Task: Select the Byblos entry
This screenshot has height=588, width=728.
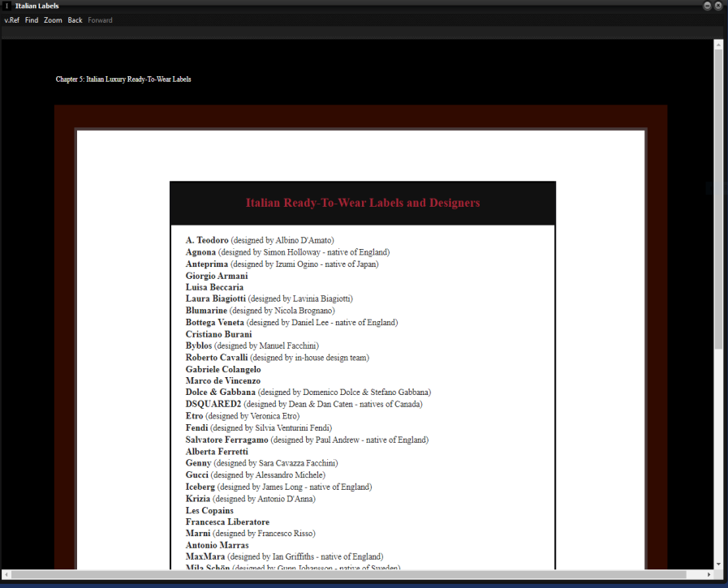Action: (x=252, y=346)
